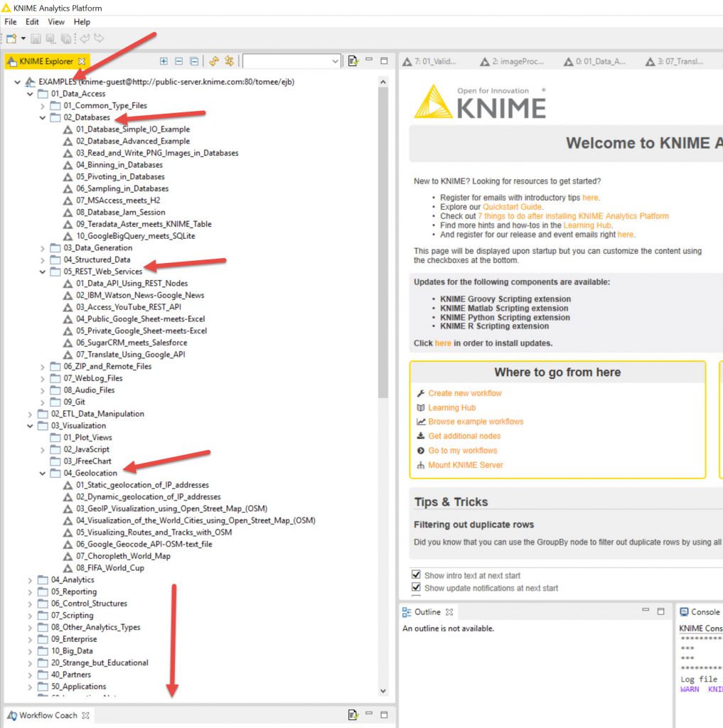Click the Workflow Coach configure icon
The height and width of the screenshot is (728, 723).
pyautogui.click(x=353, y=714)
